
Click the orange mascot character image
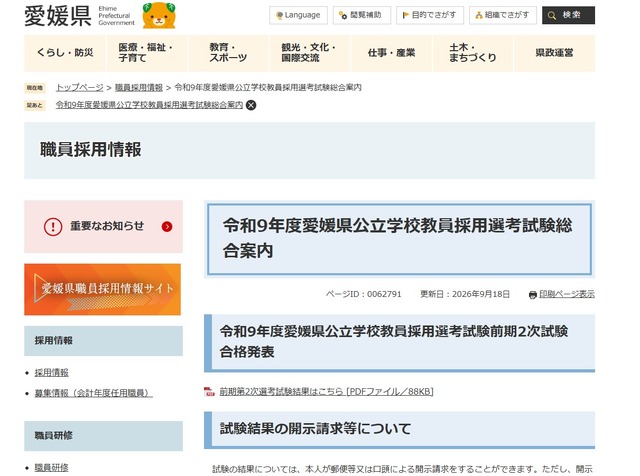159,16
